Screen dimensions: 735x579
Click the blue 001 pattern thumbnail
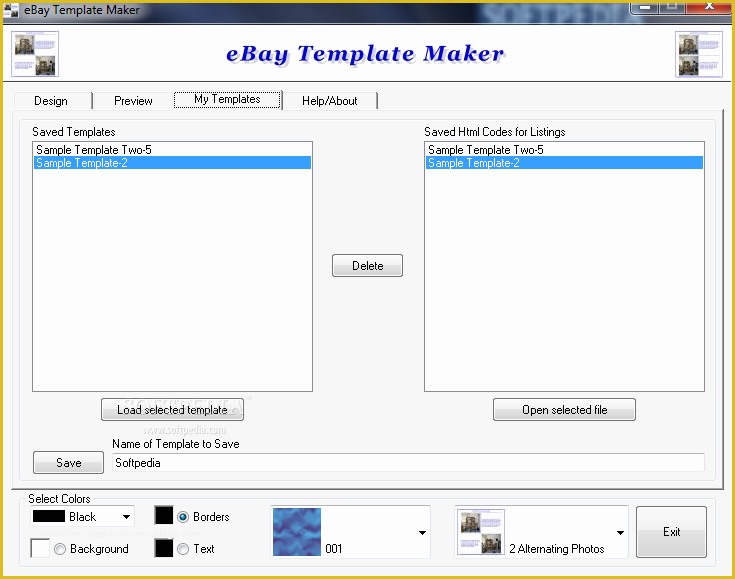click(x=297, y=532)
